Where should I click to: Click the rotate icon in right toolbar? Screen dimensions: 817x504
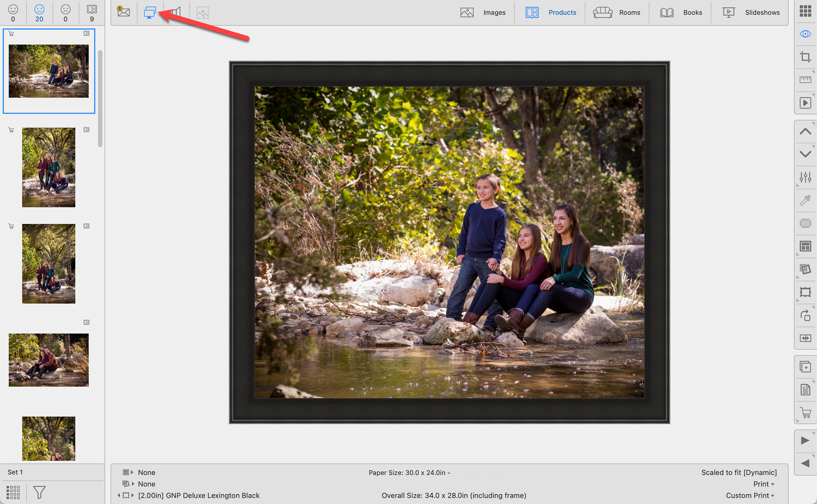coord(805,315)
